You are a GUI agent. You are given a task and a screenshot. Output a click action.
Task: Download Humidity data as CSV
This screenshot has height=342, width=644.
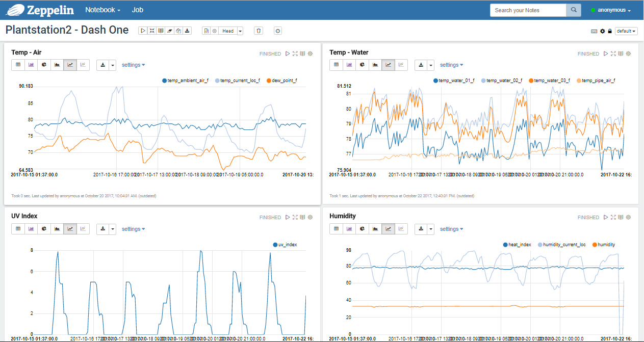click(421, 229)
